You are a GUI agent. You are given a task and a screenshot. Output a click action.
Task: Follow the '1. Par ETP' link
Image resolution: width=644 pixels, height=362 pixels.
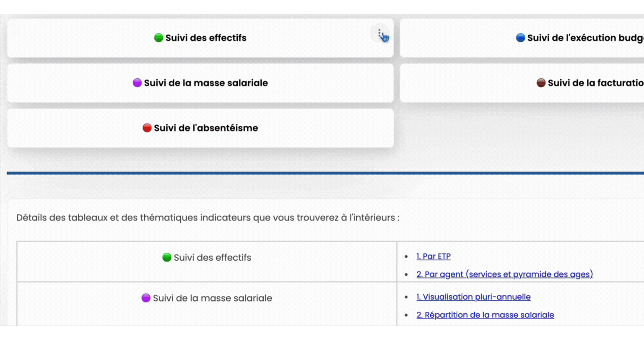434,256
